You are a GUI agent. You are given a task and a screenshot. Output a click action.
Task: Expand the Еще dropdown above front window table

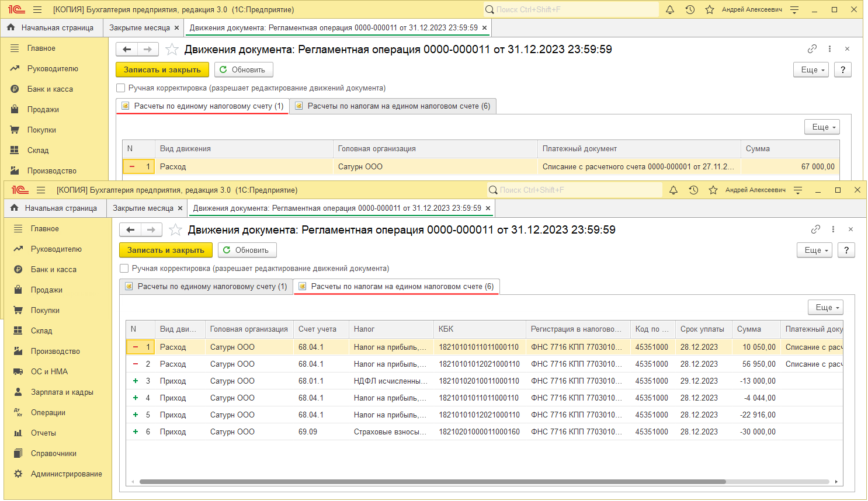825,308
